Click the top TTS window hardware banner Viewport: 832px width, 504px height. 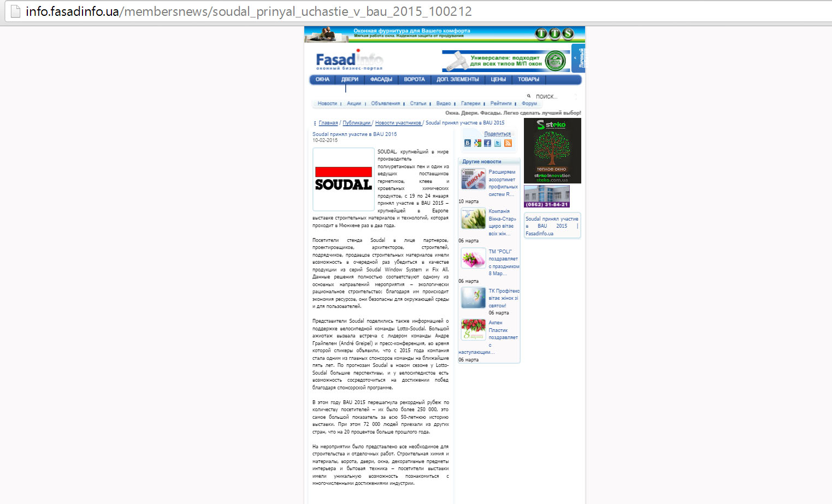point(445,34)
